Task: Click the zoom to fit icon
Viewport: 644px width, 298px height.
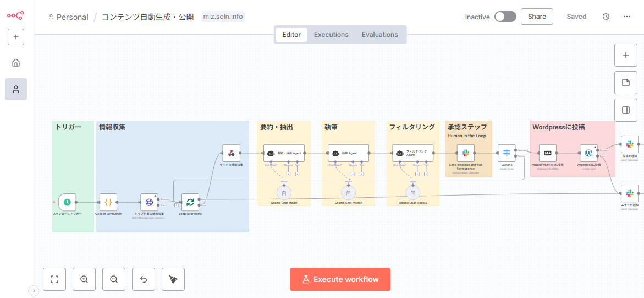Action: (x=54, y=279)
